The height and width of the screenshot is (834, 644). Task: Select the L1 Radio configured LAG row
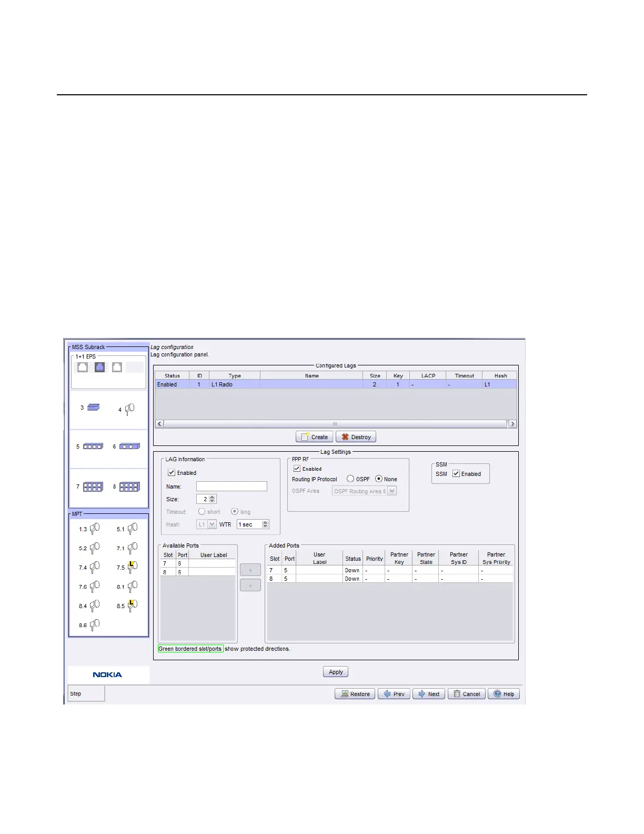tap(336, 384)
